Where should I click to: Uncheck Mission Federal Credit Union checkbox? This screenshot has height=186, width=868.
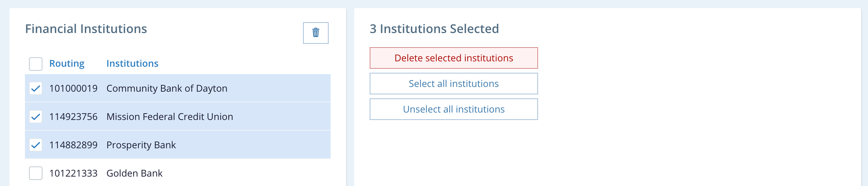click(x=36, y=117)
